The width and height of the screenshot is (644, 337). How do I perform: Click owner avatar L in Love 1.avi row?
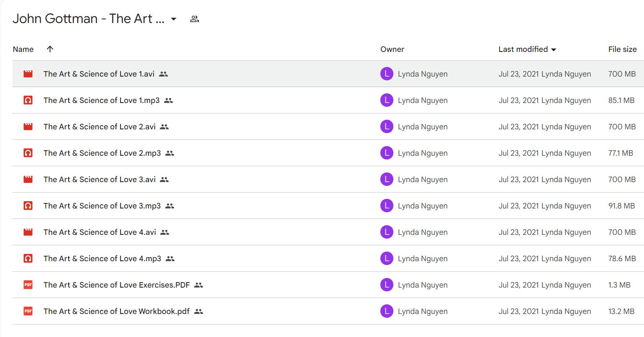(387, 74)
